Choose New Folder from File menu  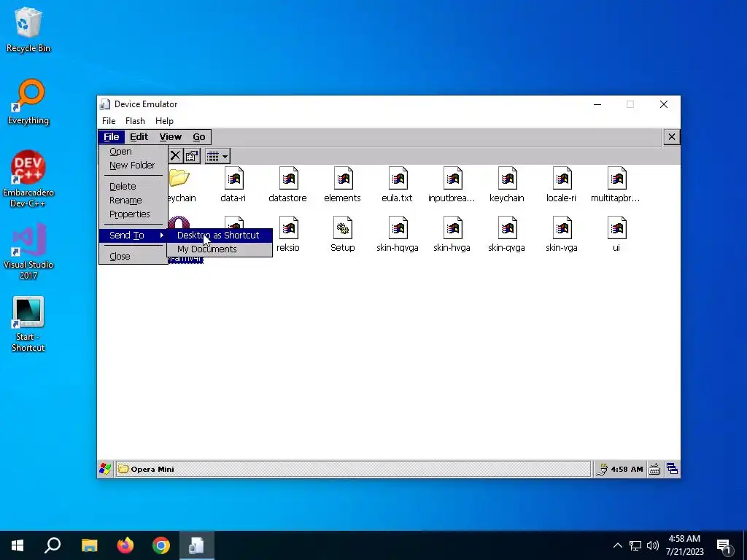pyautogui.click(x=132, y=166)
